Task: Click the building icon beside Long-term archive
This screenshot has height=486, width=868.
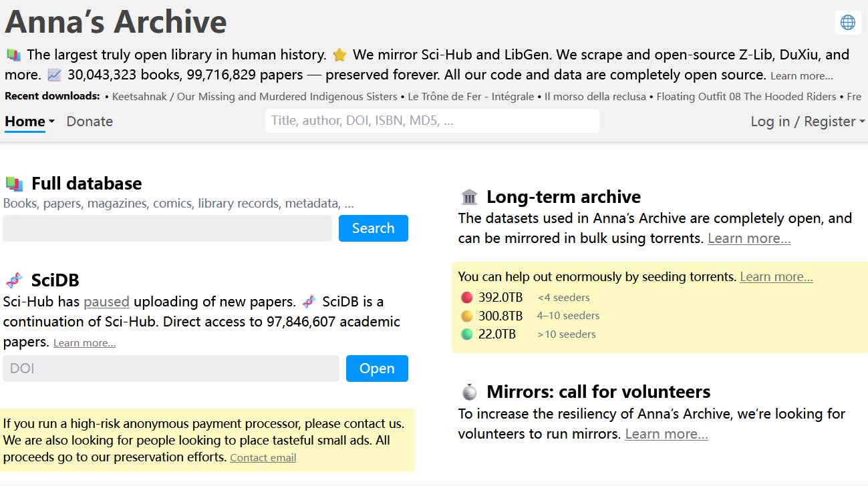Action: (x=469, y=197)
